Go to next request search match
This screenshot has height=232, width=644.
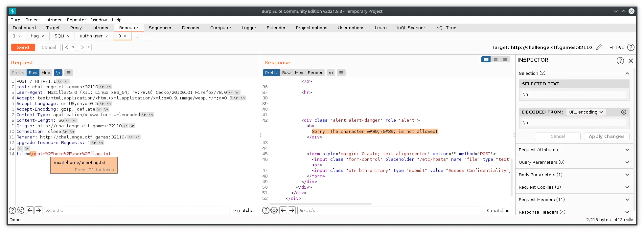point(38,210)
